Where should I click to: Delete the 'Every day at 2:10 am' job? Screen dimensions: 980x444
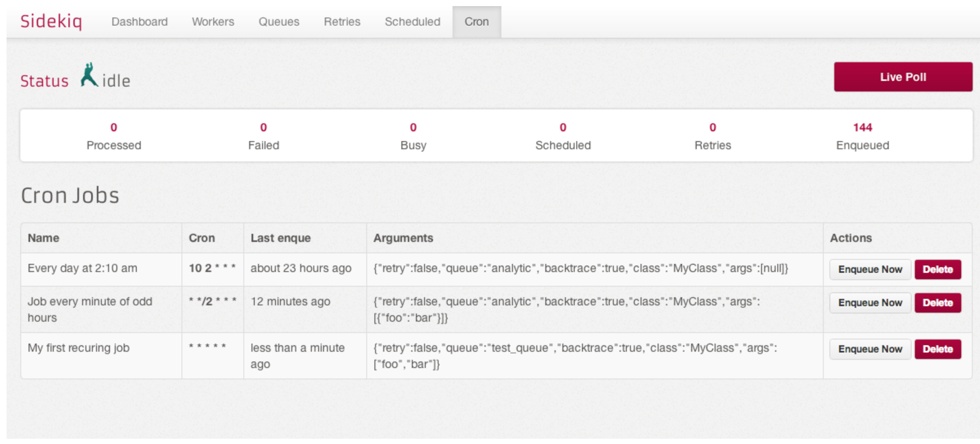point(938,269)
